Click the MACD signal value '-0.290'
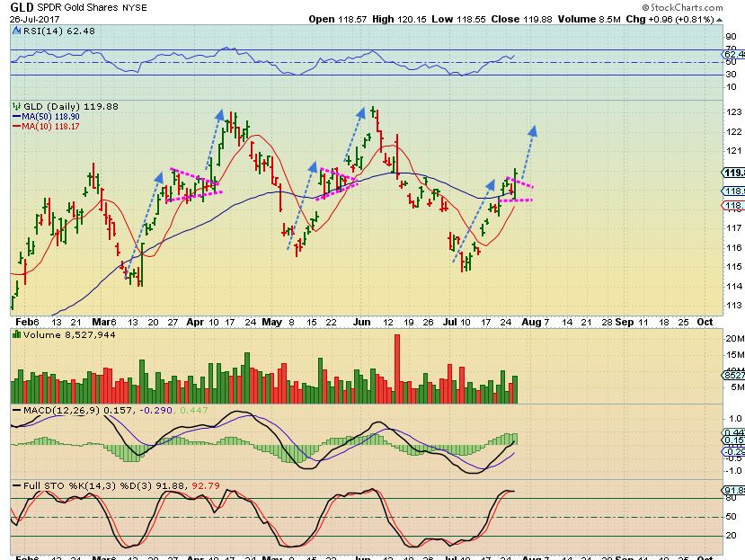The height and width of the screenshot is (560, 745). coord(156,410)
